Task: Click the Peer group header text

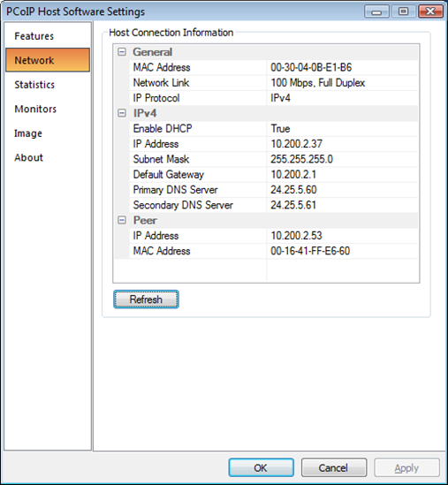Action: (x=145, y=220)
